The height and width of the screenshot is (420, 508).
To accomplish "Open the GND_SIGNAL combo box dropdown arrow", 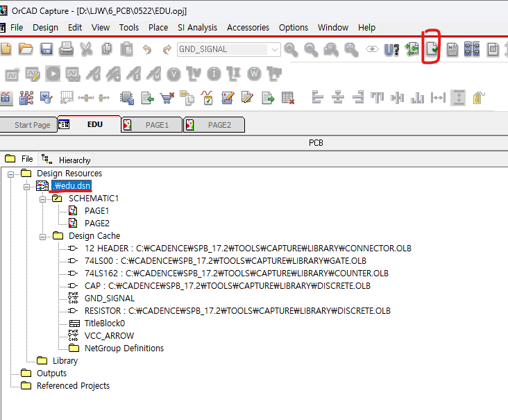I will click(275, 49).
